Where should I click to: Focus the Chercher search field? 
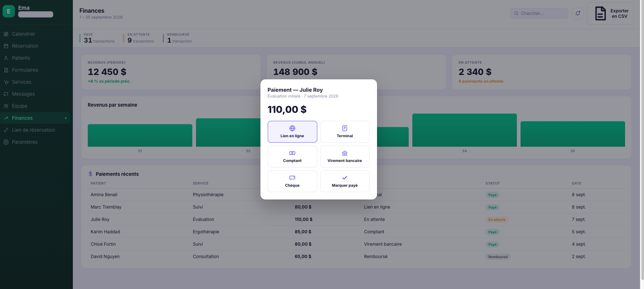pyautogui.click(x=539, y=13)
